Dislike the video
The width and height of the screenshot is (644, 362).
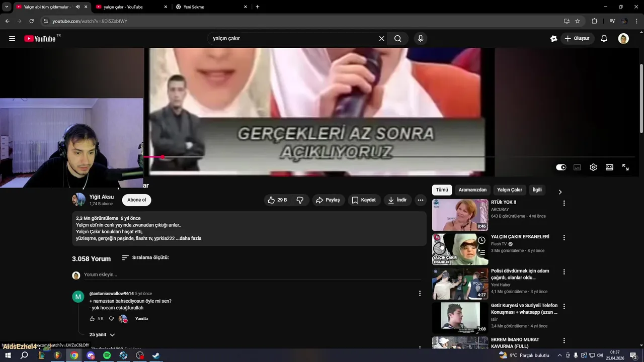300,200
